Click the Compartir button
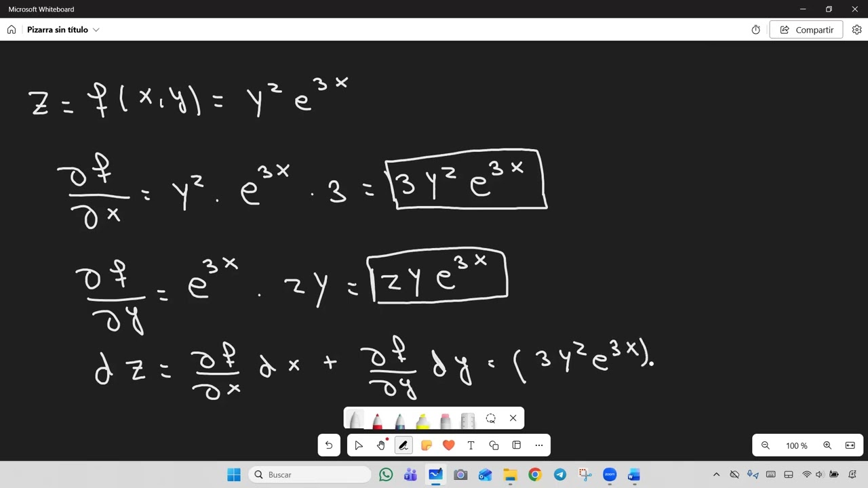Screen dimensions: 868x488 point(806,30)
